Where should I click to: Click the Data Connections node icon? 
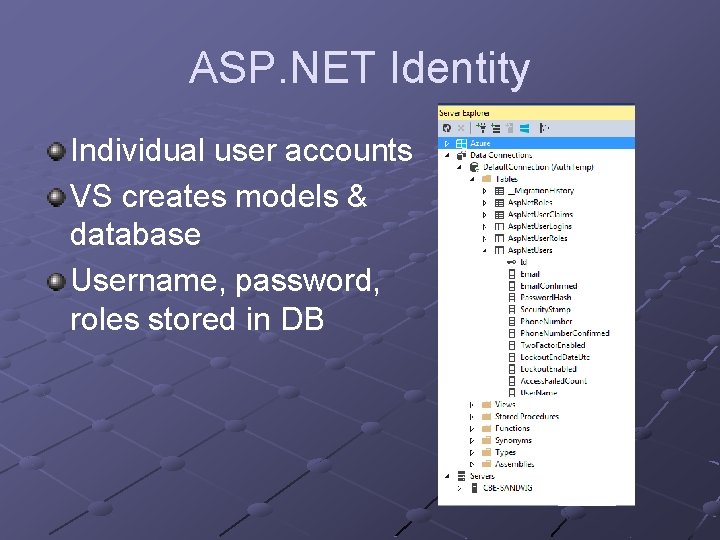[461, 155]
